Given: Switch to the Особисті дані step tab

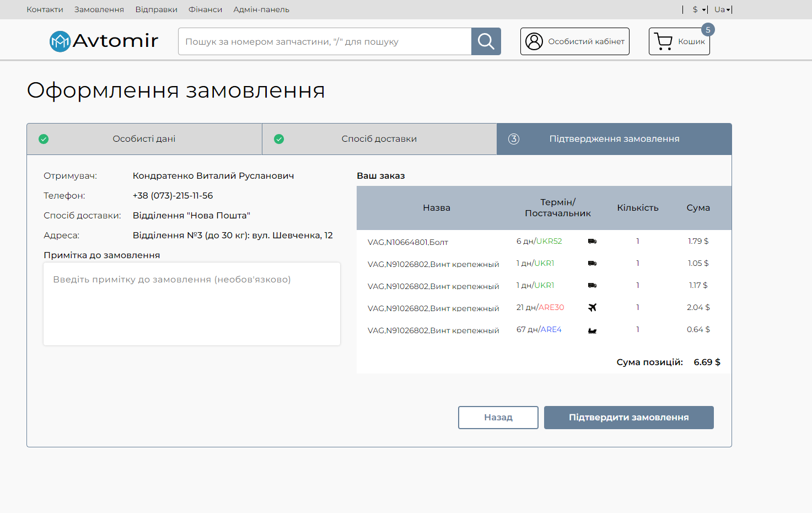Looking at the screenshot, I should point(144,139).
